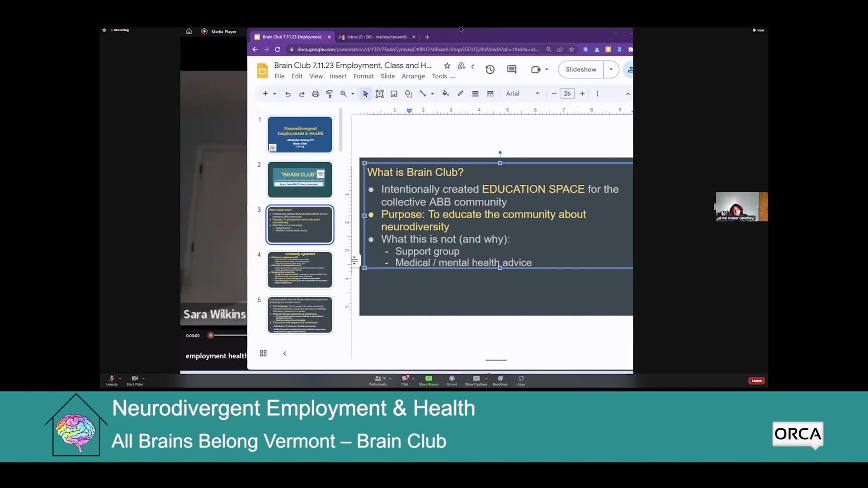Viewport: 868px width, 488px height.
Task: Click the undo arrow in Slides toolbar
Action: [288, 94]
